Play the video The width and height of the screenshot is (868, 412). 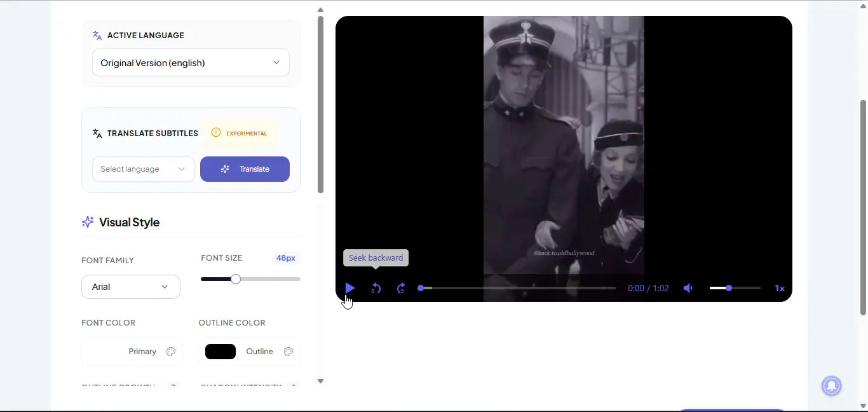349,288
